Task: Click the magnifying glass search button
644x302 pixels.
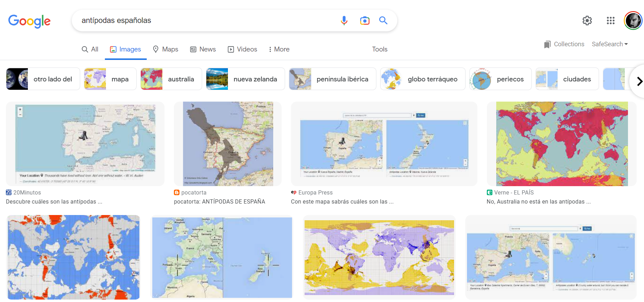Action: point(383,21)
